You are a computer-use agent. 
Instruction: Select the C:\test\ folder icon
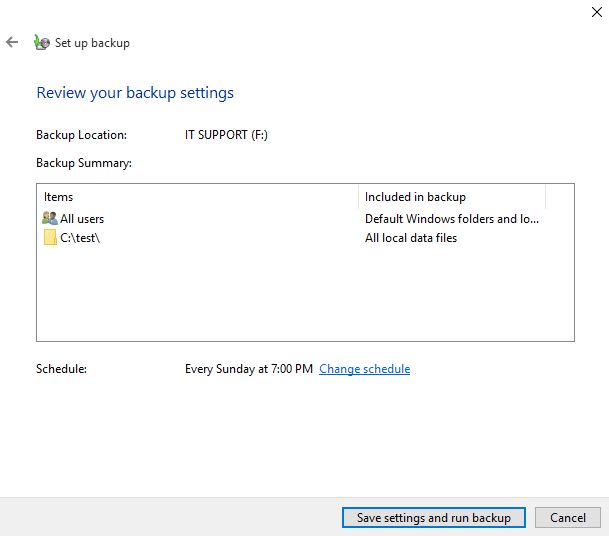click(x=50, y=237)
